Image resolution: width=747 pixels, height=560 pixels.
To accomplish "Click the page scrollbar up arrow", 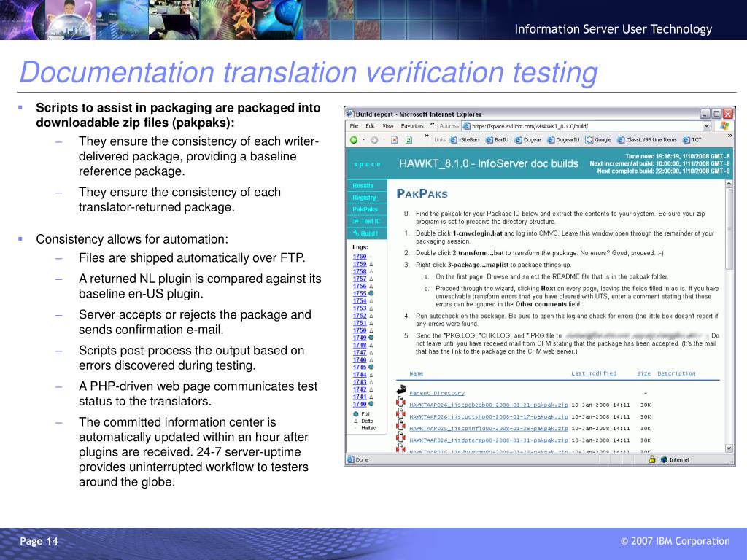I will tap(729, 184).
